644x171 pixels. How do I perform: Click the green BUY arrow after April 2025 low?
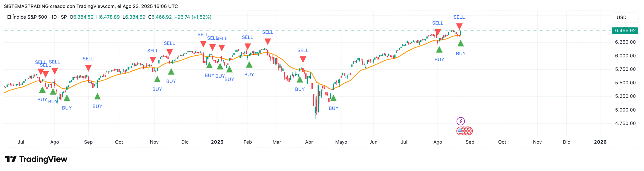point(333,98)
